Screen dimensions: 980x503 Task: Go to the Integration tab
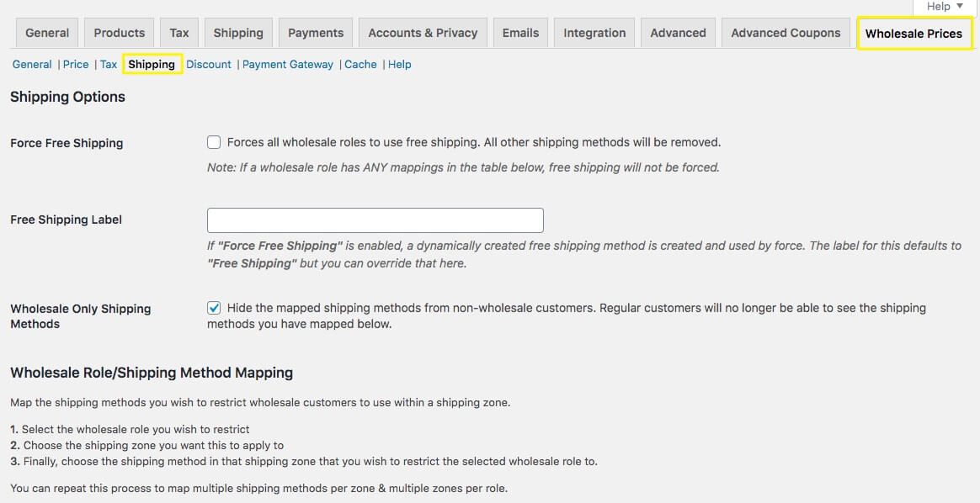[x=594, y=33]
